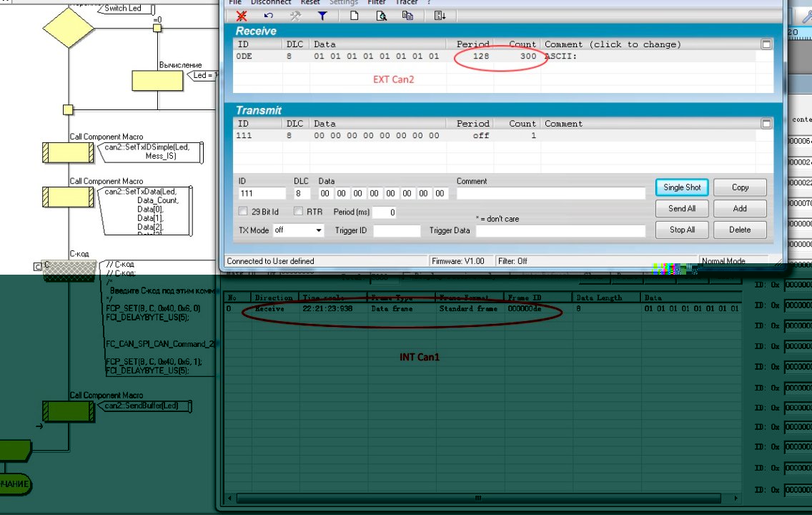Screen dimensions: 812x515
Task: Click the horizontal scrollbar in background window
Action: 478,498
